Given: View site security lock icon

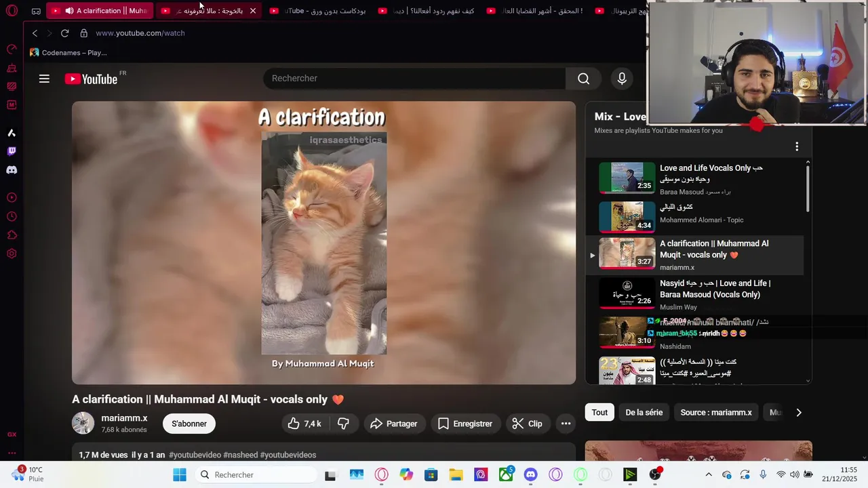Looking at the screenshot, I should [83, 33].
